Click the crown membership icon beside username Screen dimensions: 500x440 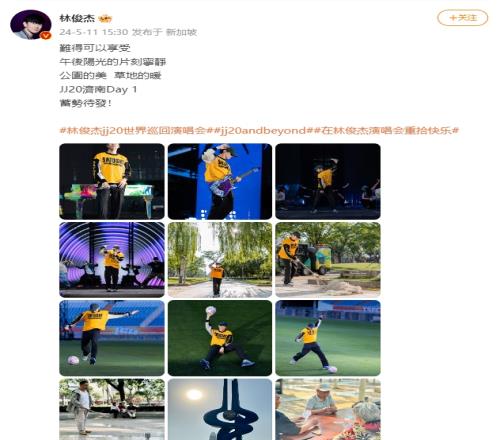[x=105, y=19]
